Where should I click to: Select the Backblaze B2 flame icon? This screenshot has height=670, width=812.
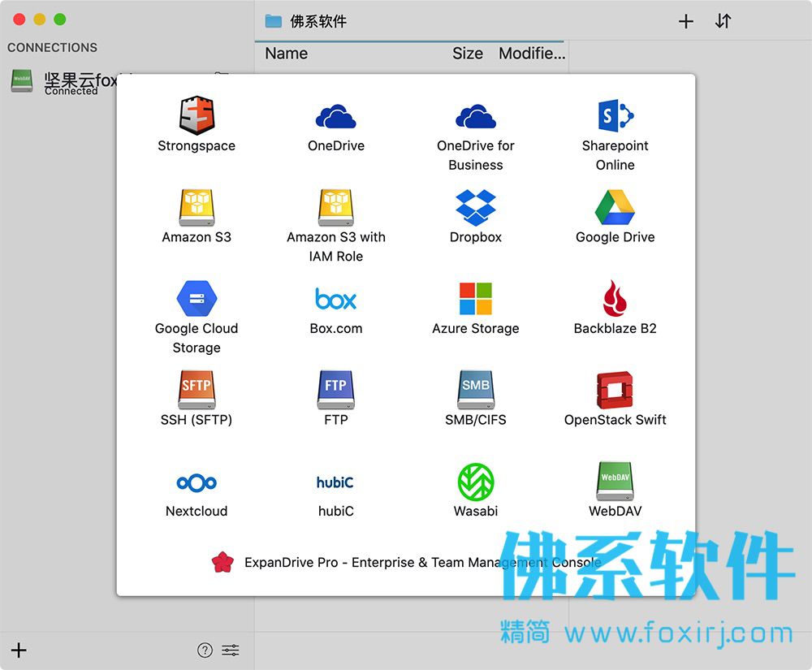[615, 298]
